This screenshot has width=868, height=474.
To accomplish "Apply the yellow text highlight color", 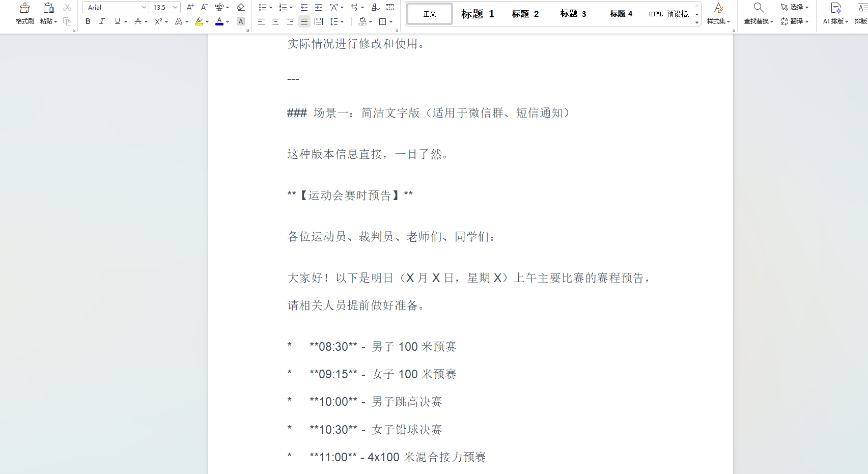I will pyautogui.click(x=199, y=21).
